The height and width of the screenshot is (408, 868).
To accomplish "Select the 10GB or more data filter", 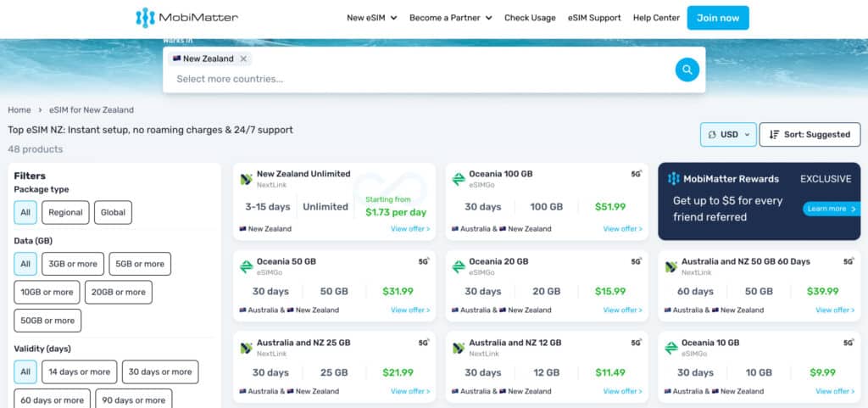I will (47, 293).
